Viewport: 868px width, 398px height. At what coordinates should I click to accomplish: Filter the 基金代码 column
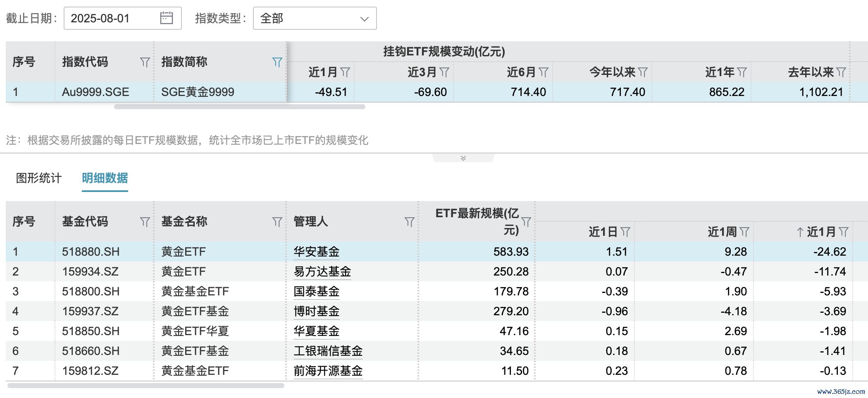point(145,222)
